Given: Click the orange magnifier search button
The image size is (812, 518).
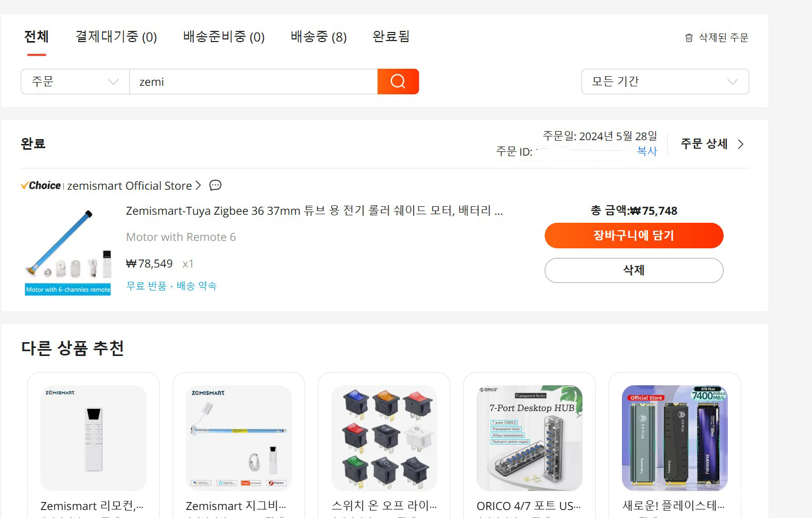Looking at the screenshot, I should pos(398,82).
